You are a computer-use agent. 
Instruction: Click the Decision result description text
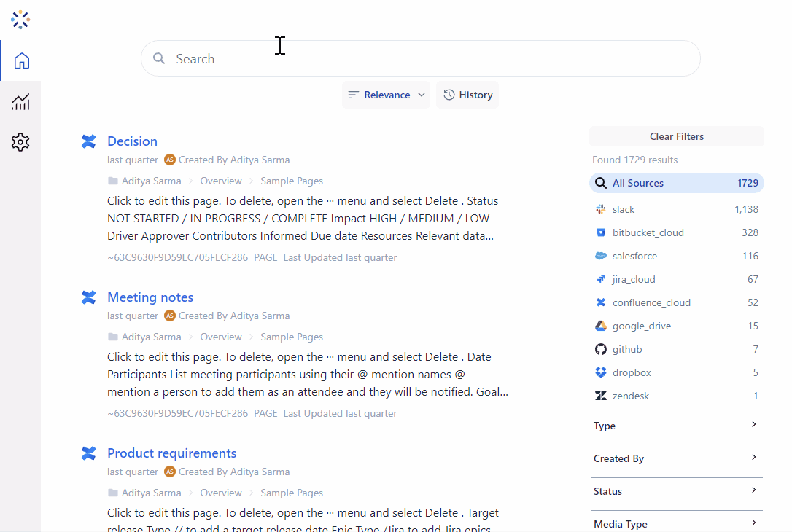pos(303,218)
